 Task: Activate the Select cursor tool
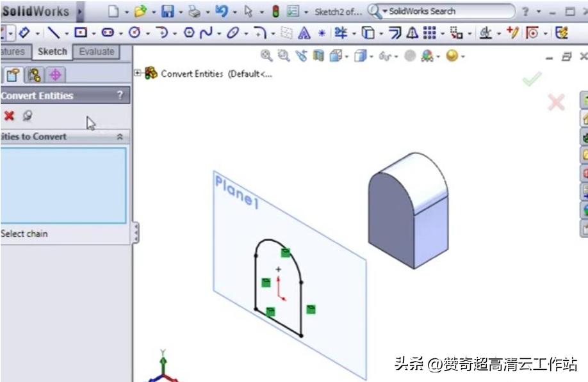249,12
